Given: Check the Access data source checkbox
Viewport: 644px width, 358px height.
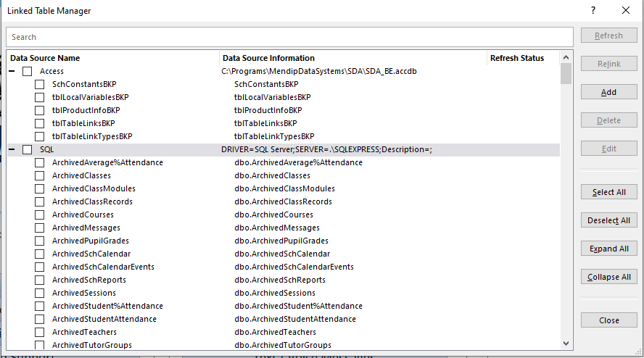Looking at the screenshot, I should point(27,71).
